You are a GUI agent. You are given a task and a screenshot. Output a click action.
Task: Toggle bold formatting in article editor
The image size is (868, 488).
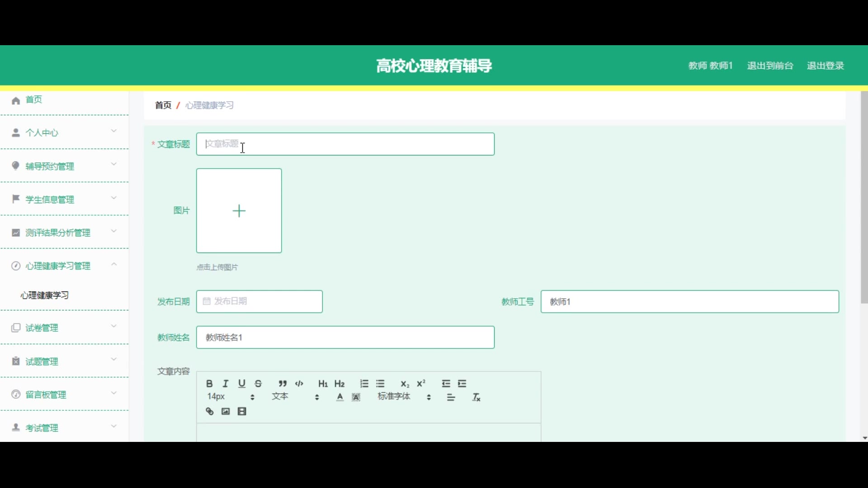pos(209,384)
